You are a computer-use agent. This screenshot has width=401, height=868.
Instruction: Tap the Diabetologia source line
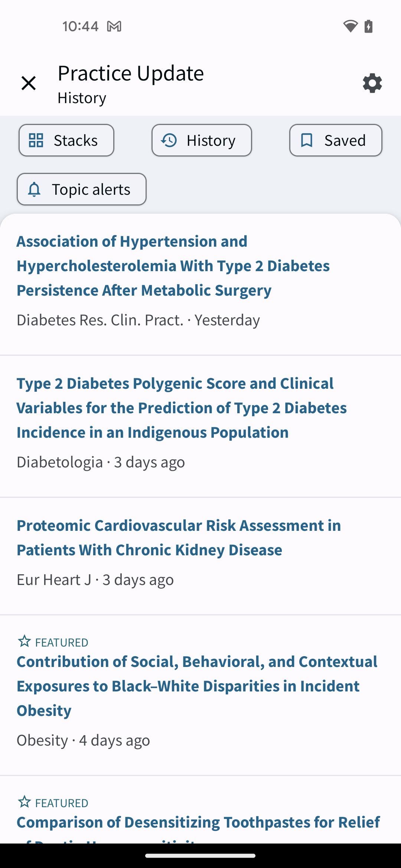coord(101,462)
